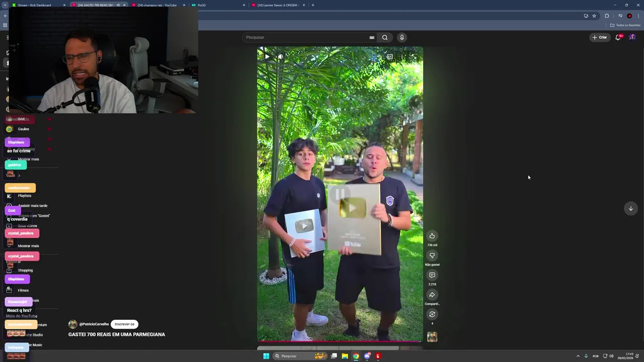Viewport: 644px width, 362px height.
Task: Subscribe via the Inscrever-se button
Action: point(124,324)
